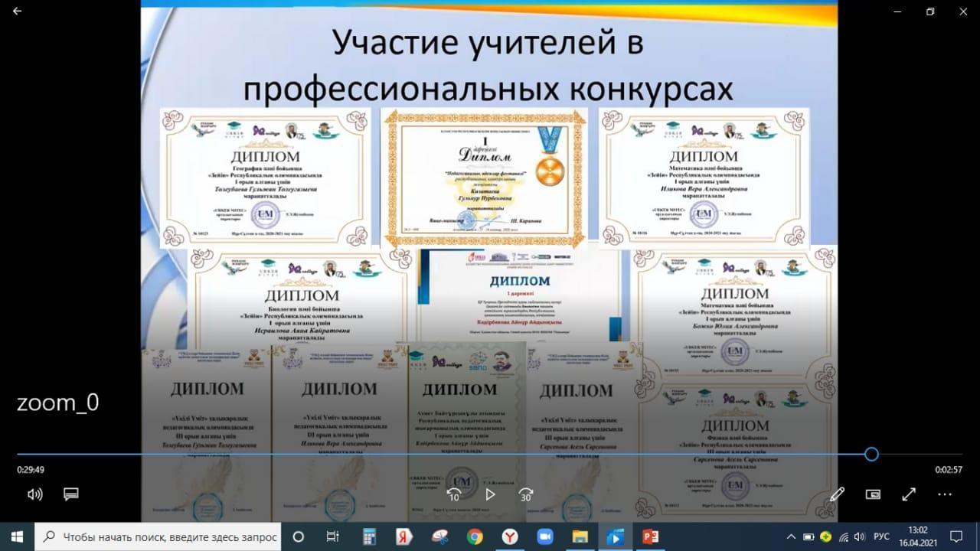This screenshot has width=980, height=551.
Task: Open the volume control speaker icon
Action: coord(34,494)
